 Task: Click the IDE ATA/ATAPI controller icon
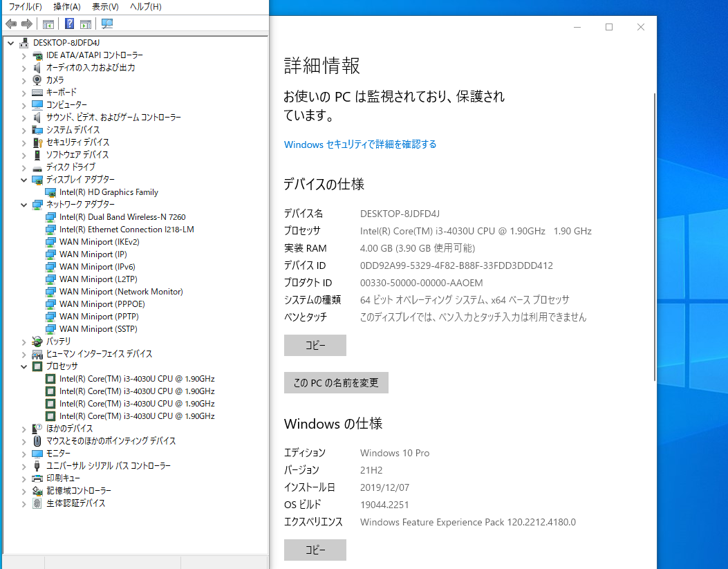tap(37, 55)
